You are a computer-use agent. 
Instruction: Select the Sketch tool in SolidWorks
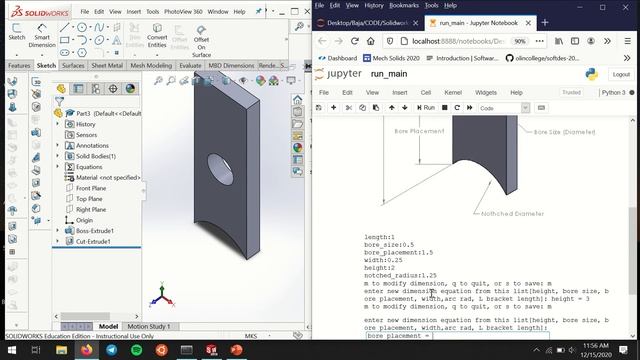(x=17, y=32)
